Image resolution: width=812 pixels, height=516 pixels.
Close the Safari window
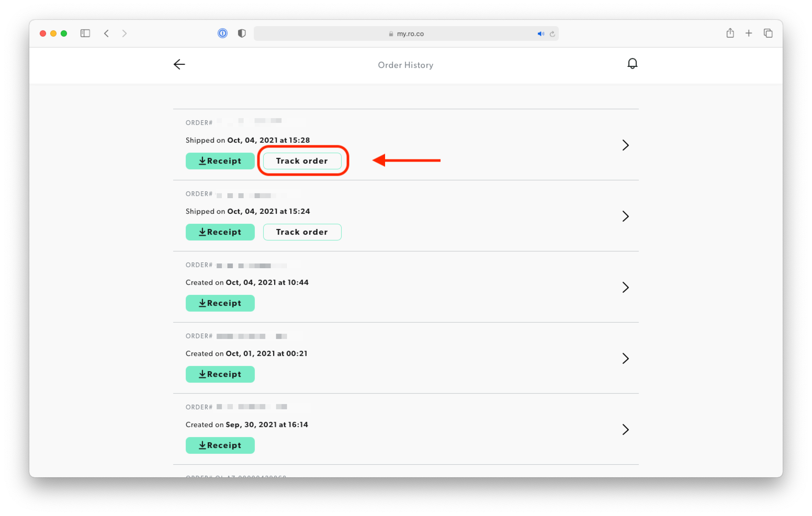43,33
